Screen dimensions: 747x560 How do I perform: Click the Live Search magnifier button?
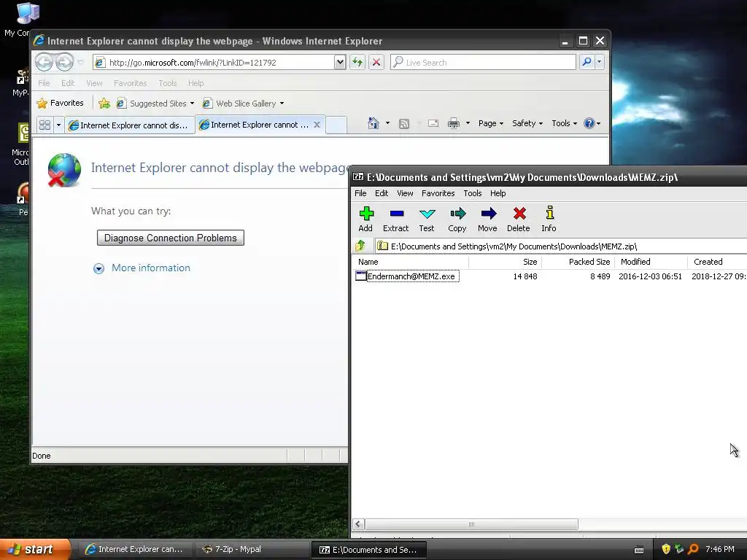(x=587, y=62)
